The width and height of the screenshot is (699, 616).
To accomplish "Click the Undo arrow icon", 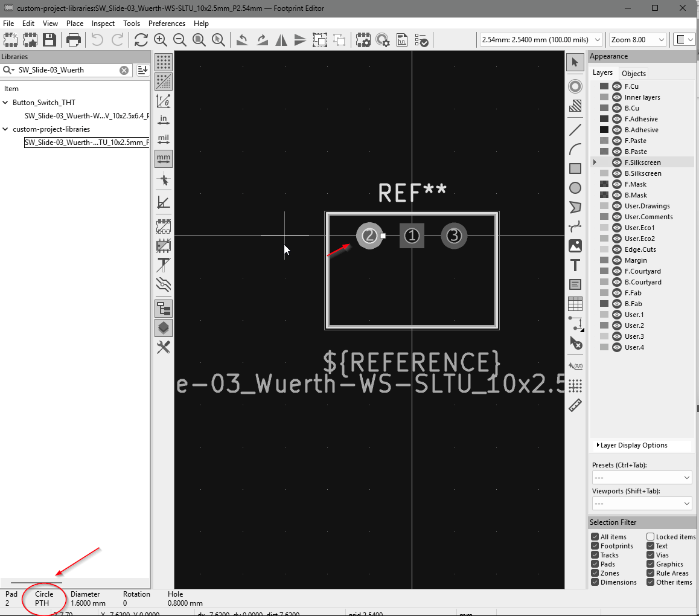I will coord(97,40).
